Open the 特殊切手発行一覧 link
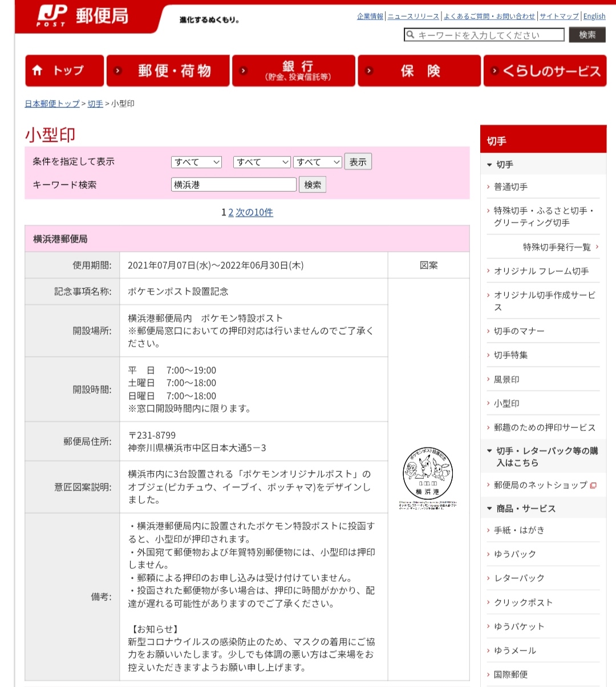 point(557,247)
